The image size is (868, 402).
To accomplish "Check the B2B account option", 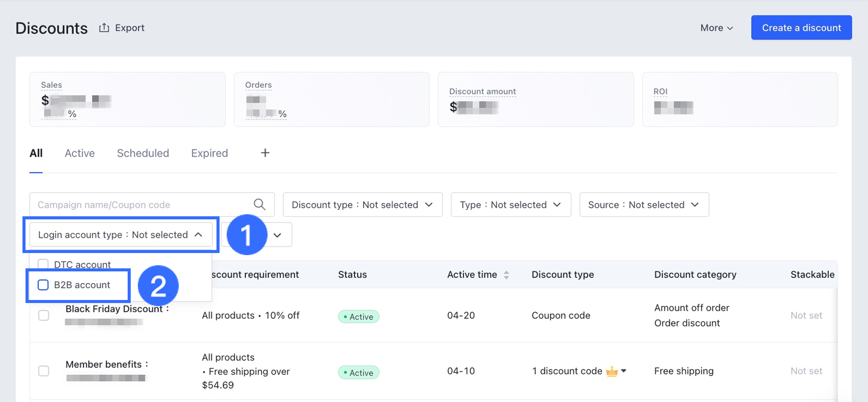I will pos(43,285).
